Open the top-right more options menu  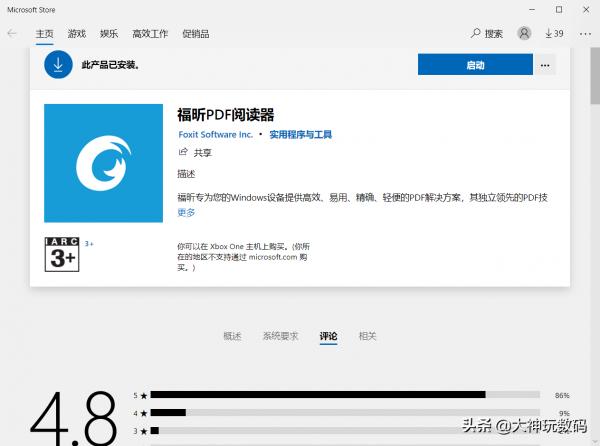(585, 34)
